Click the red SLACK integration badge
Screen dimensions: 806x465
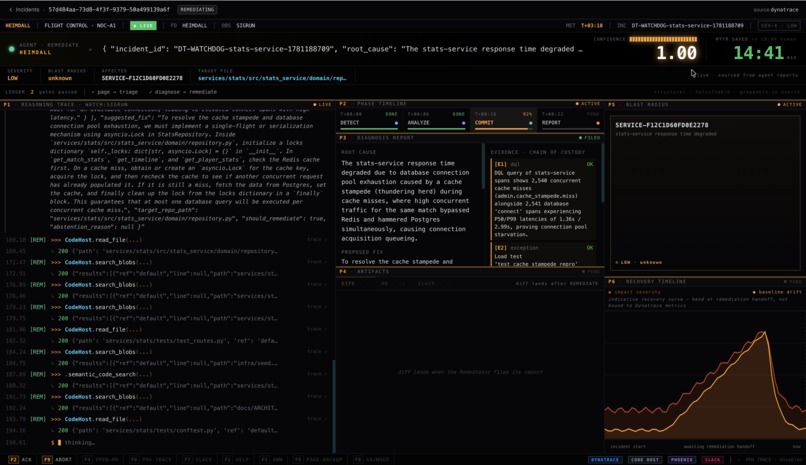(712, 459)
